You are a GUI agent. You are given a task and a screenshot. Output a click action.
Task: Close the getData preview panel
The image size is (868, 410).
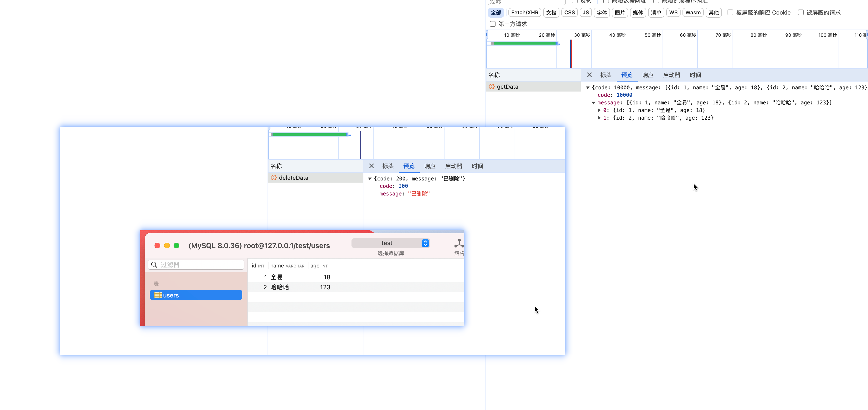point(589,75)
